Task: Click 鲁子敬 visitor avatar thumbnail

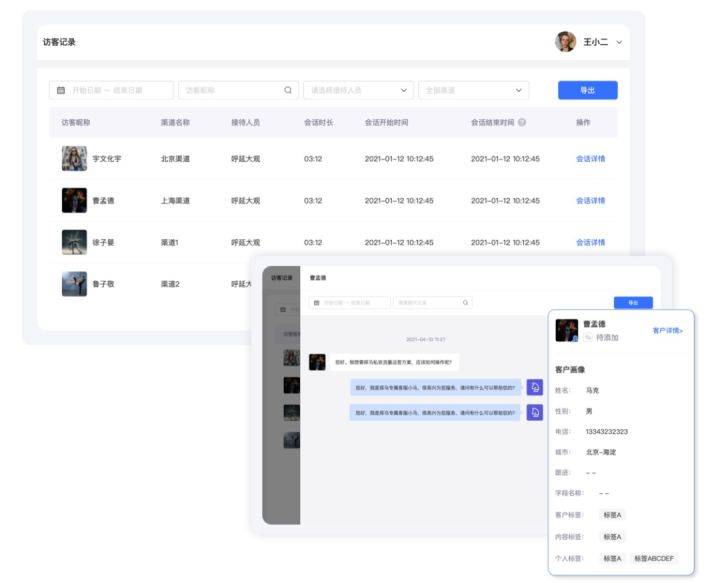Action: (x=74, y=284)
